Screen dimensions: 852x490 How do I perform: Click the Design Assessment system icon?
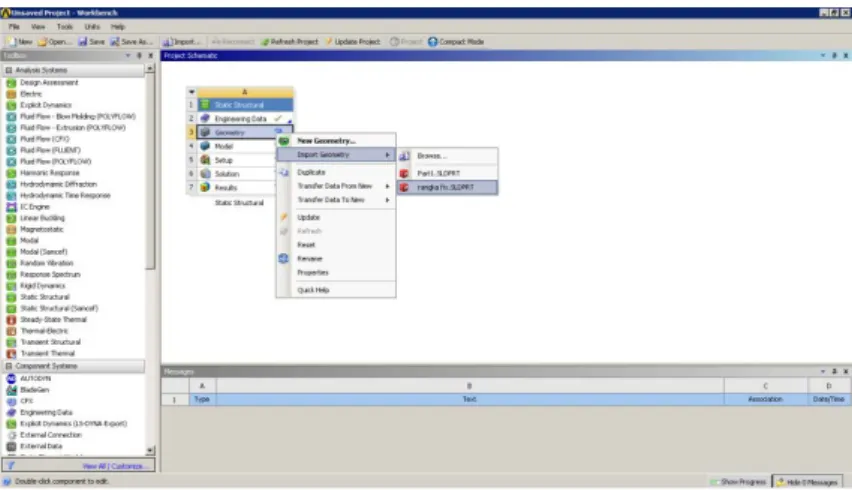(11, 83)
